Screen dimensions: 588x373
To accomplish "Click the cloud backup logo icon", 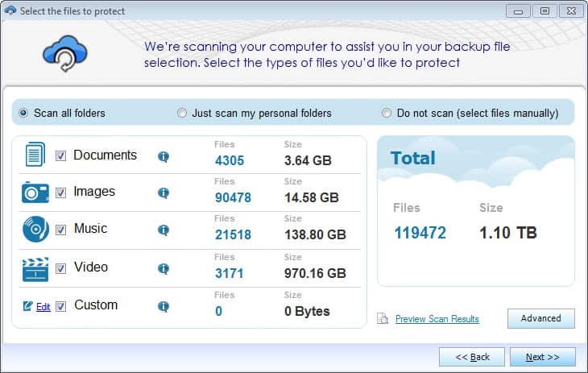I will [x=65, y=53].
